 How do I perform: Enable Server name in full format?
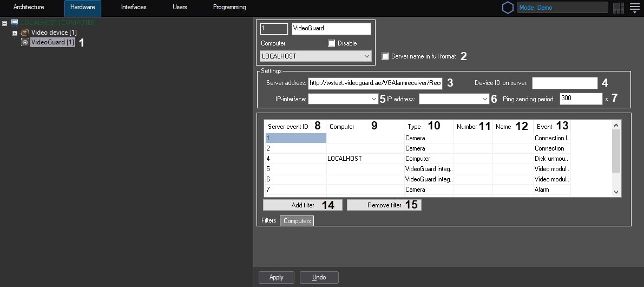coord(385,56)
